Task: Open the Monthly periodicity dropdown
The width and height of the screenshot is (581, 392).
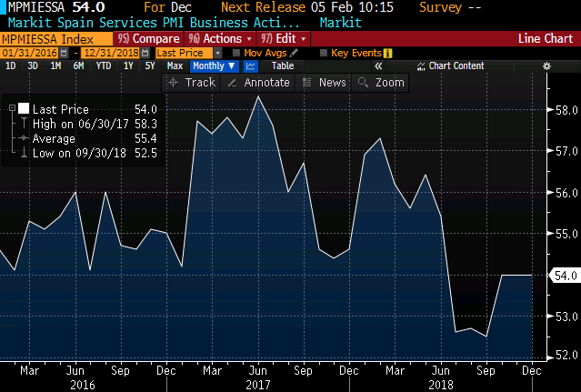Action: click(214, 66)
